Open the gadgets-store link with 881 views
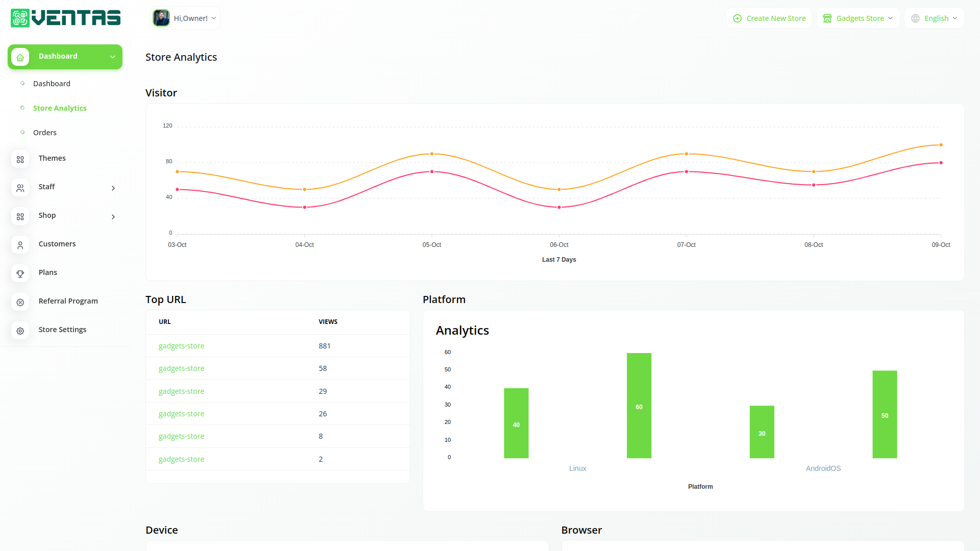The height and width of the screenshot is (551, 980). (181, 346)
